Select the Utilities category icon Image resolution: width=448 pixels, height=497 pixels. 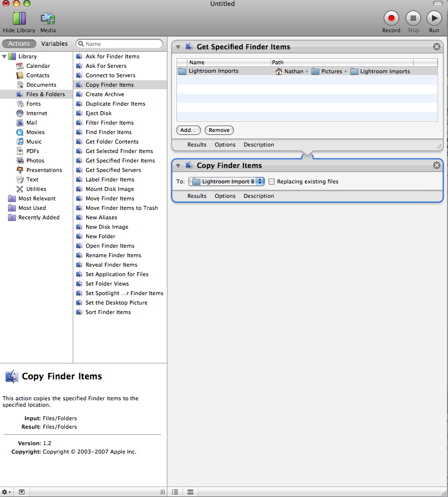coord(20,189)
